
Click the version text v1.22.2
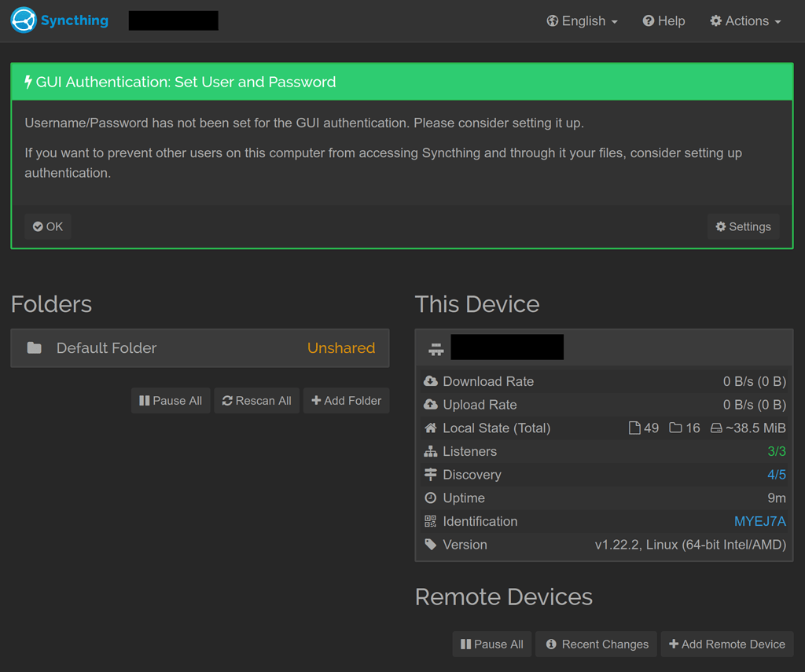coord(690,545)
